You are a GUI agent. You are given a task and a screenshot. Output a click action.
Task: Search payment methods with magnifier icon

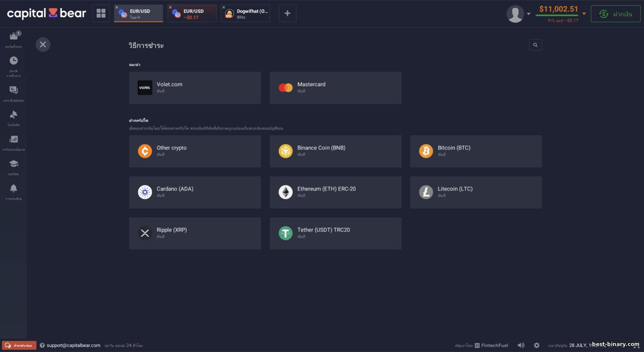pyautogui.click(x=535, y=45)
